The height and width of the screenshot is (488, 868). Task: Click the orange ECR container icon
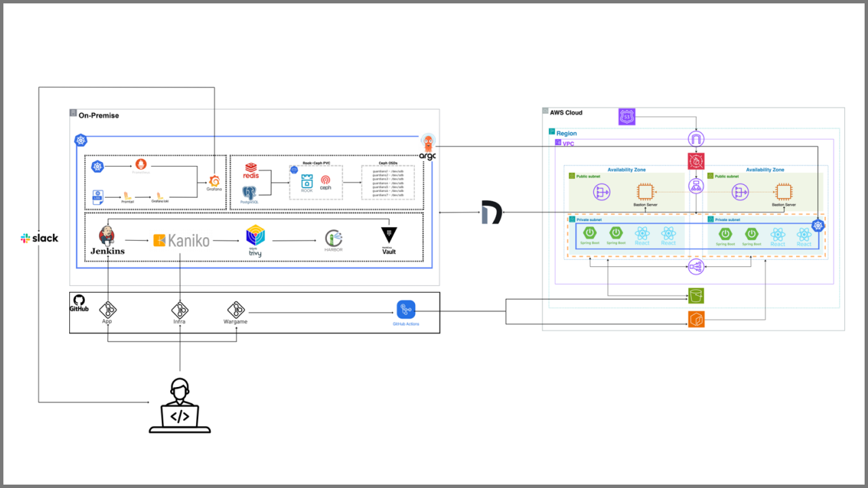click(x=696, y=319)
